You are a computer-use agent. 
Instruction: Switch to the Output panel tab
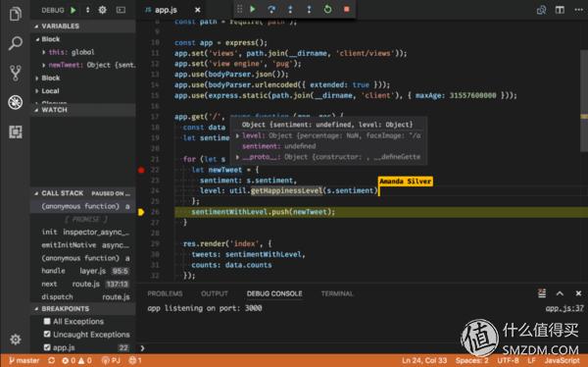[x=214, y=293]
